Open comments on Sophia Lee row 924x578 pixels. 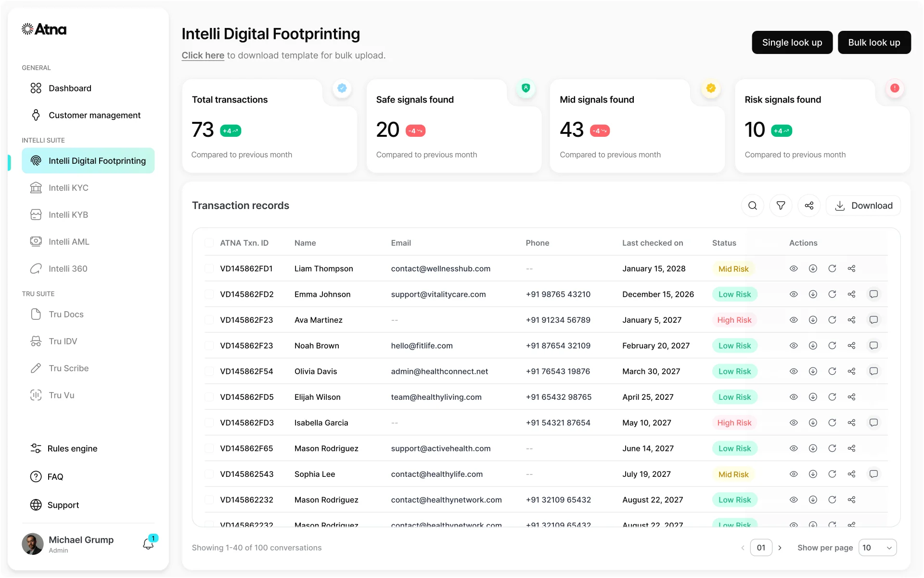click(x=873, y=474)
